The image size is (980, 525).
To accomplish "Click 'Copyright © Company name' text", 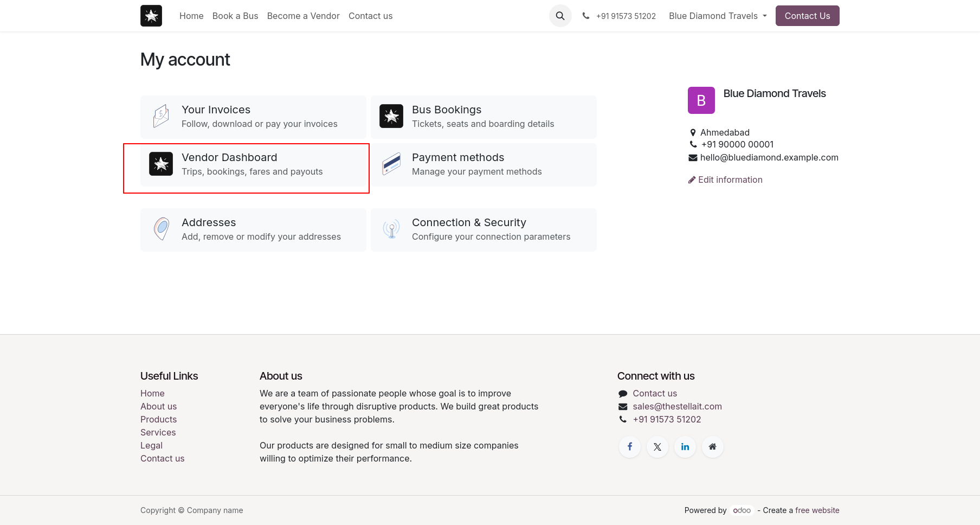I will (191, 510).
